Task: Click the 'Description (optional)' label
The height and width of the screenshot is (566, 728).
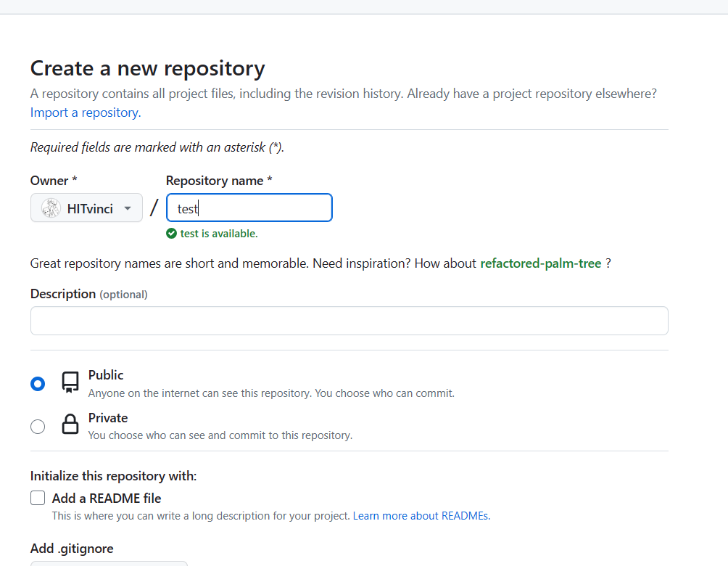Action: 88,294
